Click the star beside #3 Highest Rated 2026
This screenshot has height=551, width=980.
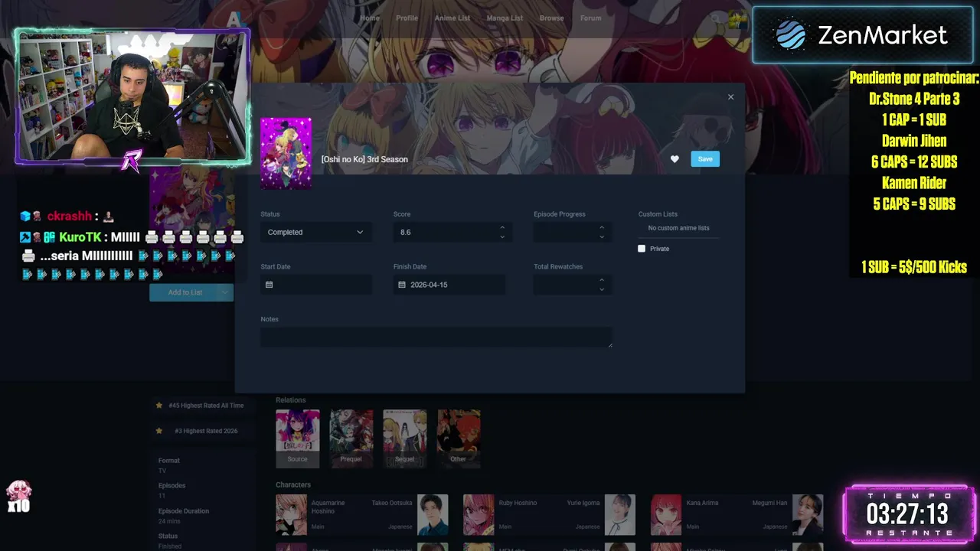click(x=159, y=431)
